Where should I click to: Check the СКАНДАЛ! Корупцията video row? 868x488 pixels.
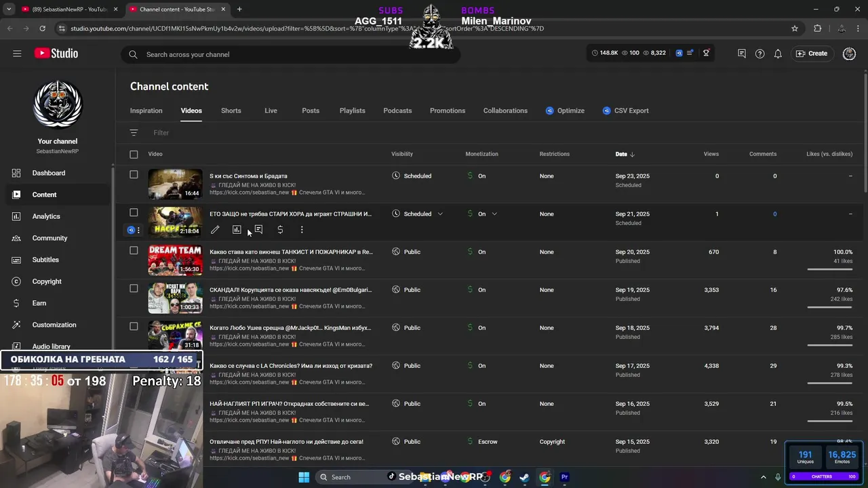[134, 289]
